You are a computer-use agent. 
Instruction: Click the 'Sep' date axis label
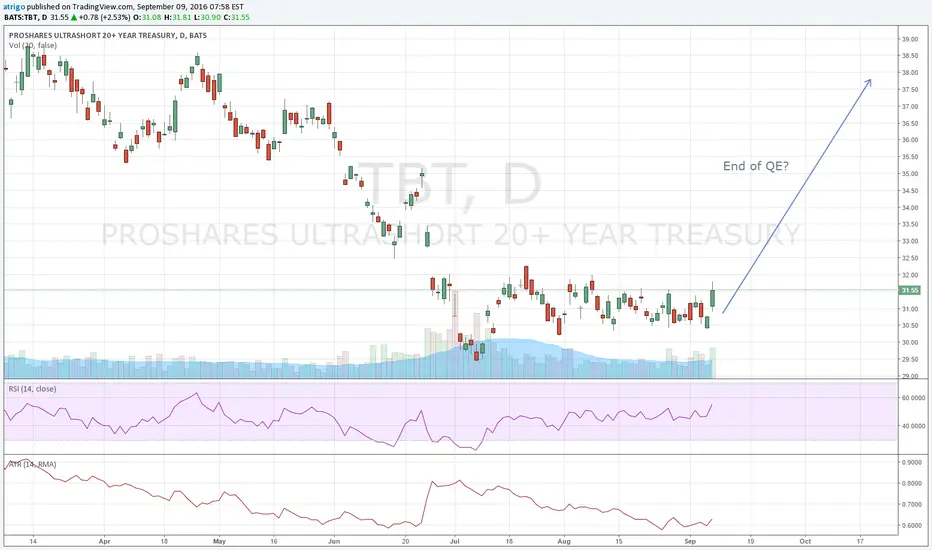tap(689, 542)
